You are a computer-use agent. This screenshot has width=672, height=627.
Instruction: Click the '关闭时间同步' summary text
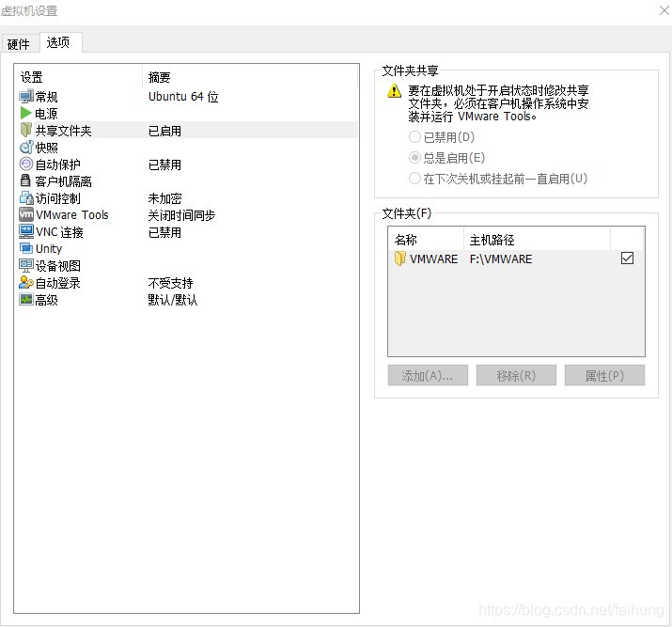point(181,215)
